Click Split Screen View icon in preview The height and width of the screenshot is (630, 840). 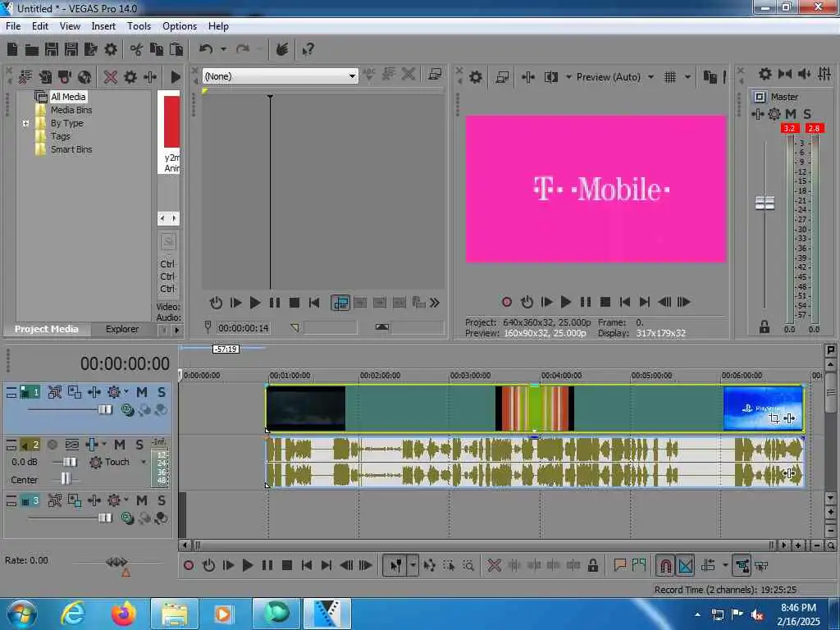(550, 77)
